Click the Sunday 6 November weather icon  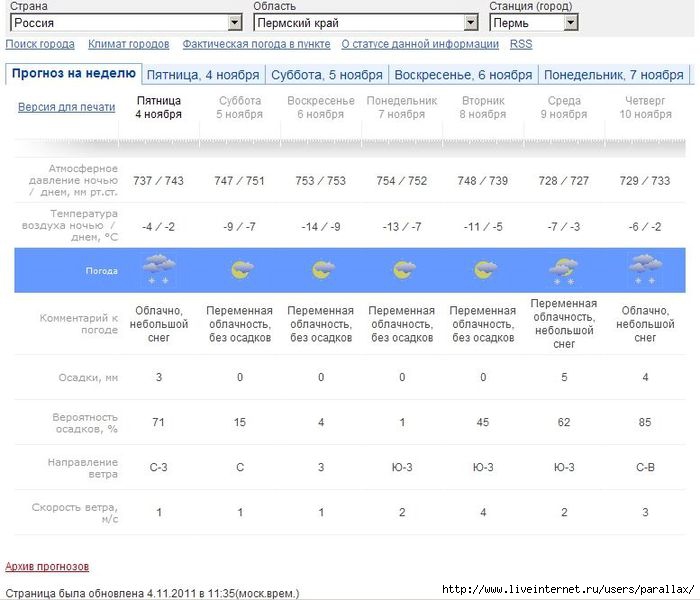coord(323,270)
